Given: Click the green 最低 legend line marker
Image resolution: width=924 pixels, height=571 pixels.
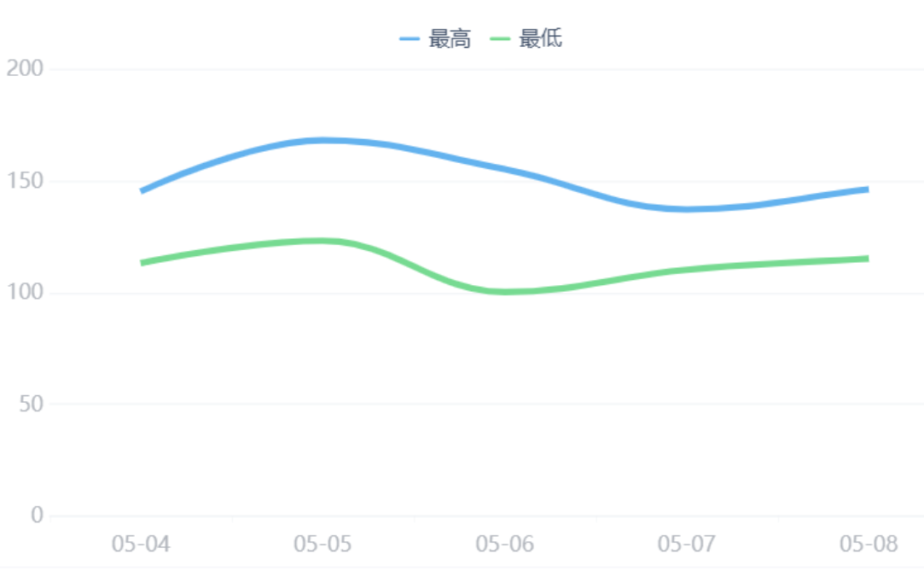Looking at the screenshot, I should (x=500, y=39).
